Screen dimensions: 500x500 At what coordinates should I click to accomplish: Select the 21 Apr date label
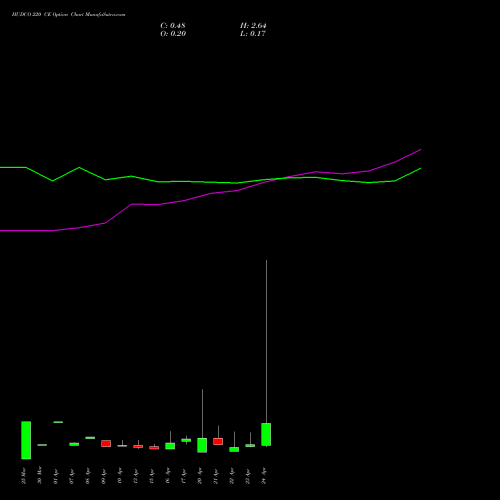[x=216, y=476]
